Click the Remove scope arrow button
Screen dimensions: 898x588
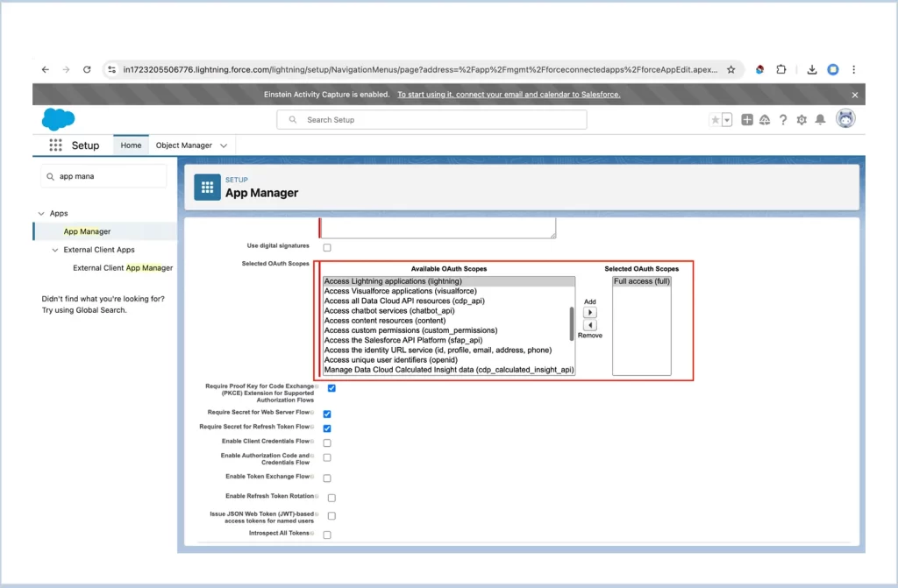[x=590, y=325]
